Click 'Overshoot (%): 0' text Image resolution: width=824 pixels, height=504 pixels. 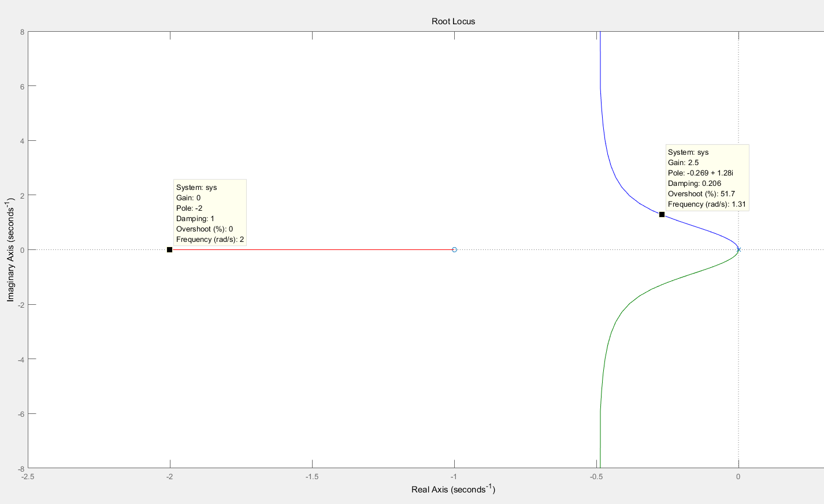[205, 229]
